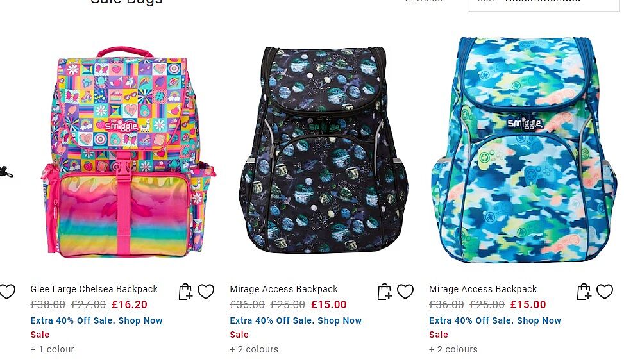Click Extra 40% Off Sale under space backpack

tap(296, 320)
